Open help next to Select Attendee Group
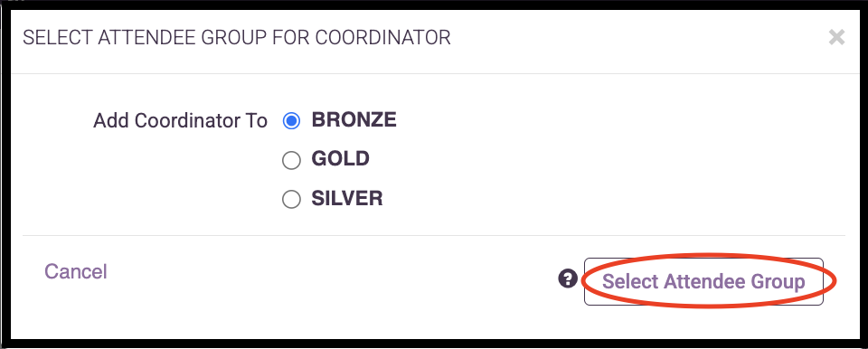This screenshot has height=349, width=868. pyautogui.click(x=568, y=278)
